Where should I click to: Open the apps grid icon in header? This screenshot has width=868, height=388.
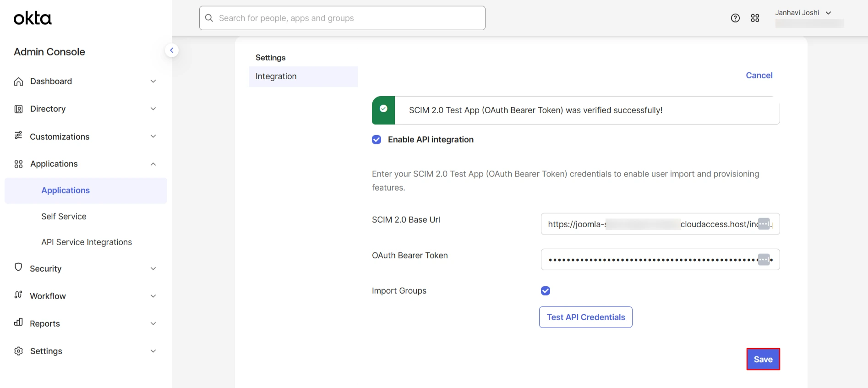755,18
